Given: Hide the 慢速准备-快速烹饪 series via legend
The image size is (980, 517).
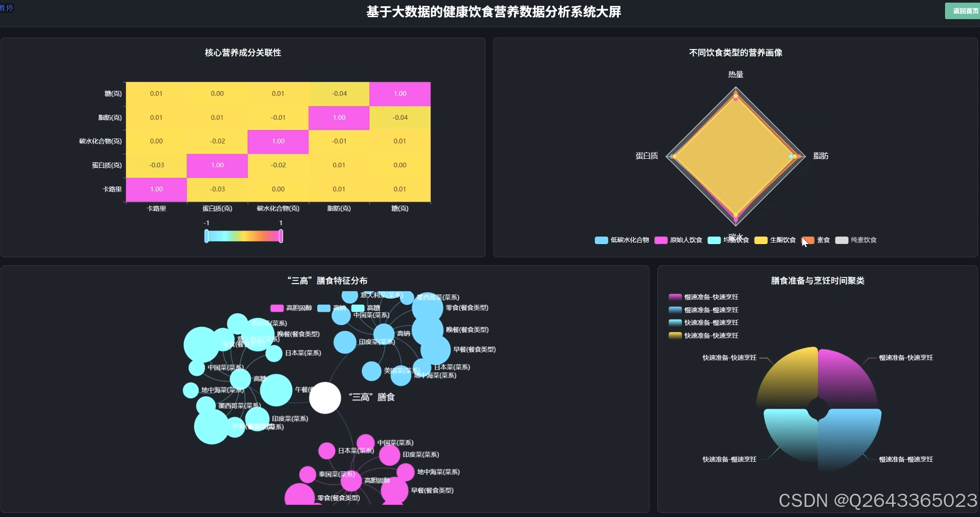Looking at the screenshot, I should pyautogui.click(x=675, y=297).
